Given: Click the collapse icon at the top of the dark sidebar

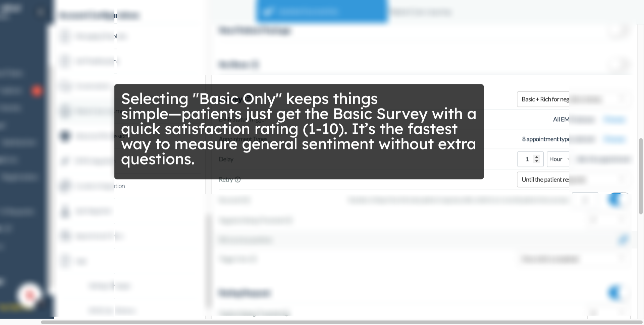Looking at the screenshot, I should pyautogui.click(x=41, y=12).
